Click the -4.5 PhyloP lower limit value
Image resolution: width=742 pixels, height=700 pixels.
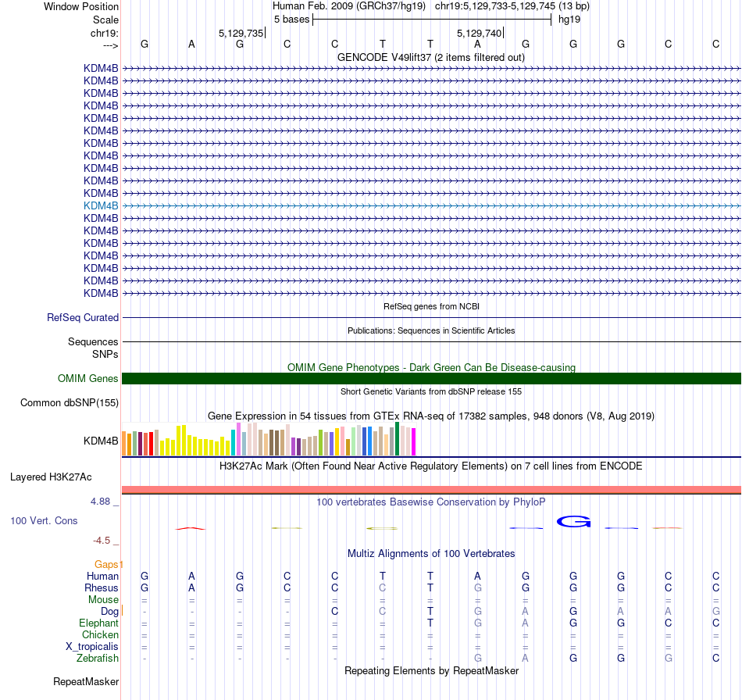click(x=102, y=541)
